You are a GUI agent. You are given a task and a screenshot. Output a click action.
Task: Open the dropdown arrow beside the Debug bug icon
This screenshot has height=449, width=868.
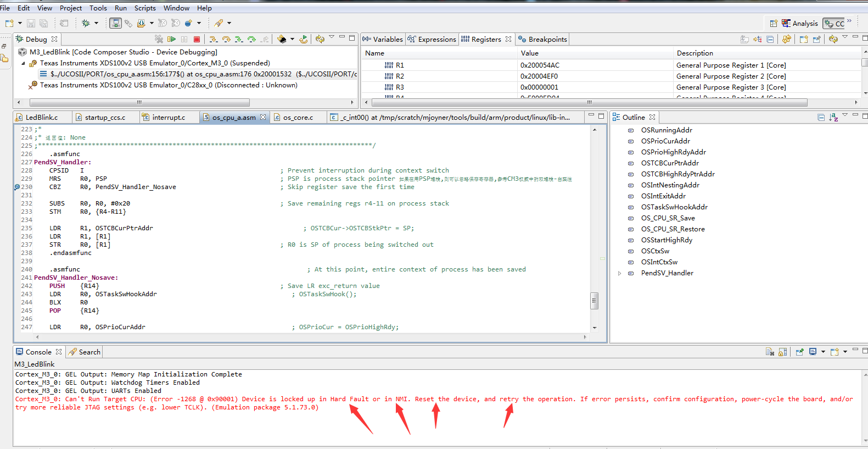[x=96, y=23]
